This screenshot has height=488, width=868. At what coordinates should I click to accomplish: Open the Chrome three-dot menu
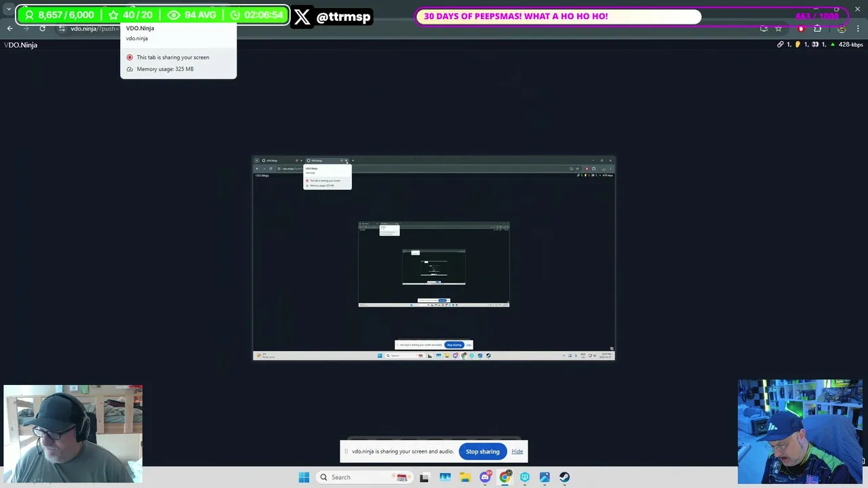(x=859, y=28)
